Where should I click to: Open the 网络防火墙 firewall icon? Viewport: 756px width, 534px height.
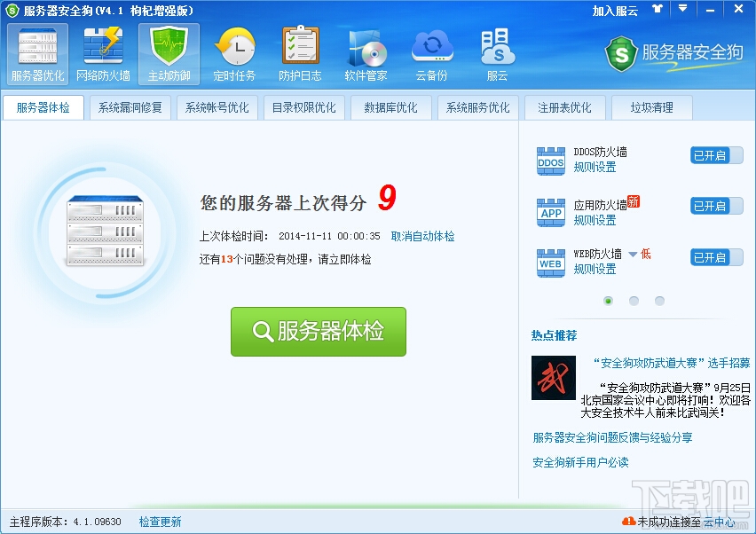(x=103, y=54)
